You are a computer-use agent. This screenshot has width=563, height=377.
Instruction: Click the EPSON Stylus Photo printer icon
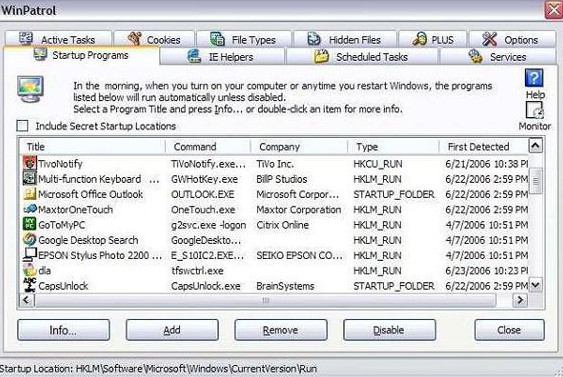coord(29,255)
